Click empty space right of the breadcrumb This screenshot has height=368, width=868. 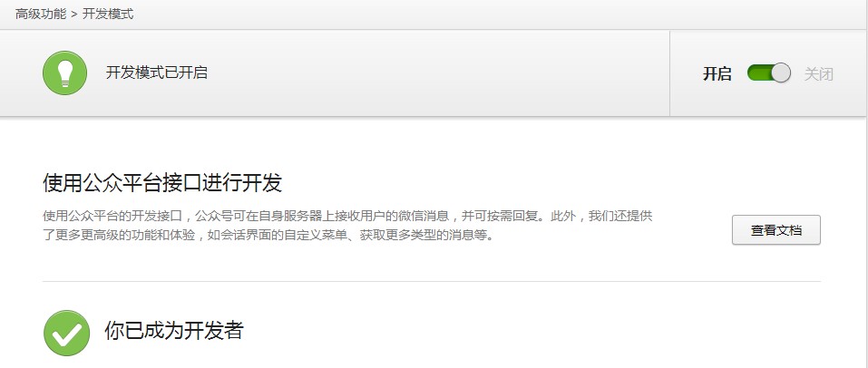(498, 15)
